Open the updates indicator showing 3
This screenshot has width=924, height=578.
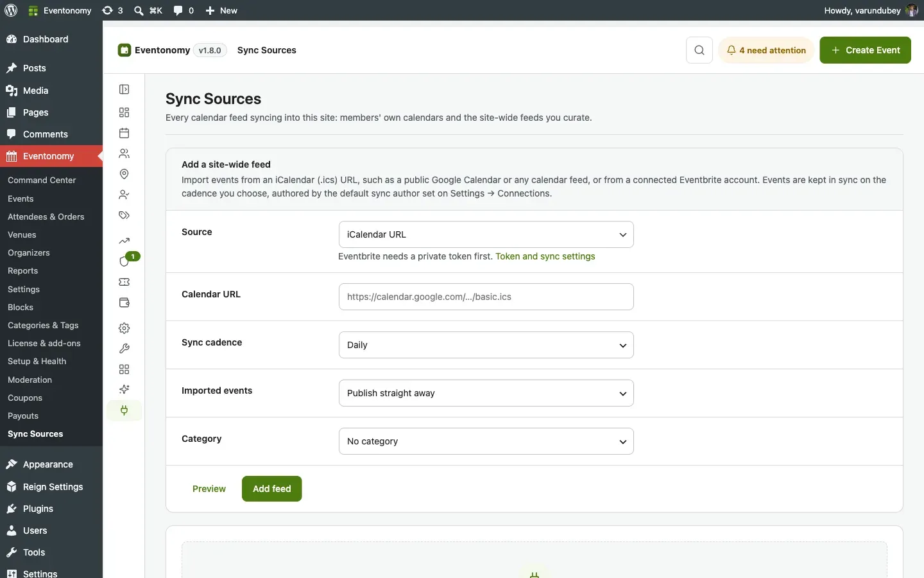113,10
